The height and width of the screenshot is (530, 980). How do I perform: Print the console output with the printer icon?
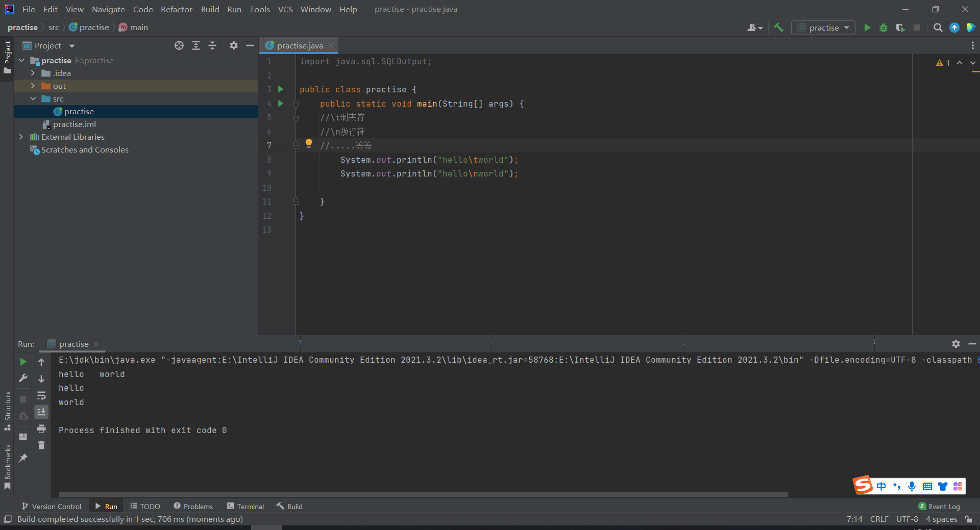(x=41, y=428)
